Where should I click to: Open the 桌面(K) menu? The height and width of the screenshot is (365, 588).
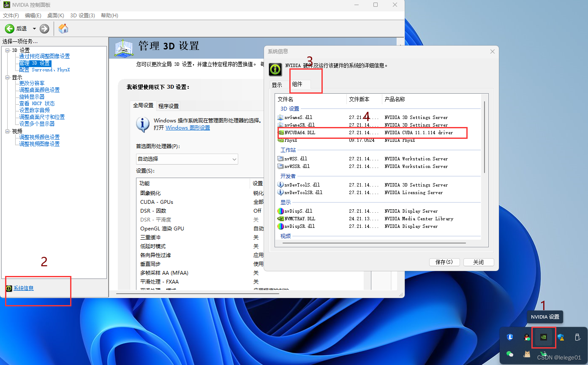[56, 16]
